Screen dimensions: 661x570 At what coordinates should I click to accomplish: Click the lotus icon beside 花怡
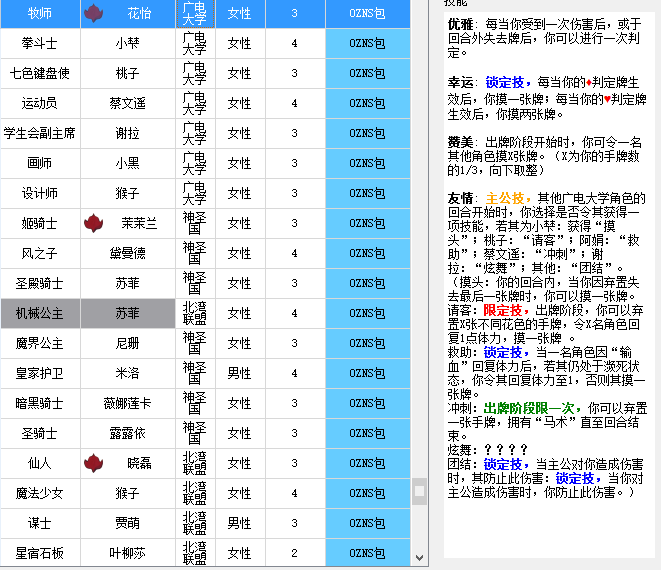[x=94, y=13]
